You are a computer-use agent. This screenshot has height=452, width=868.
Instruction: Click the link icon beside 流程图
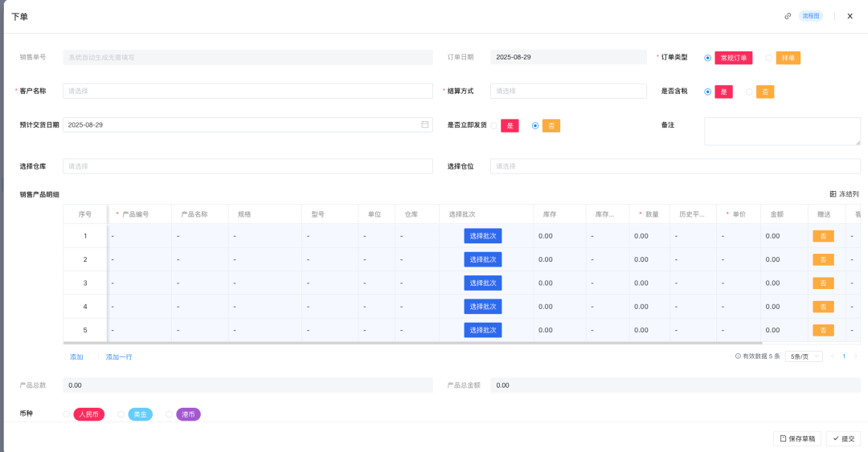788,16
